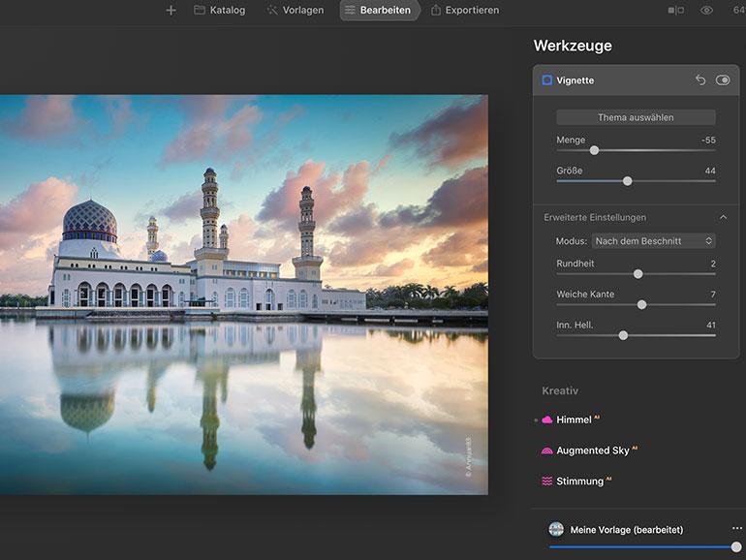Screen dimensions: 746x560
Task: Click the Vignette tool icon
Action: (x=547, y=80)
